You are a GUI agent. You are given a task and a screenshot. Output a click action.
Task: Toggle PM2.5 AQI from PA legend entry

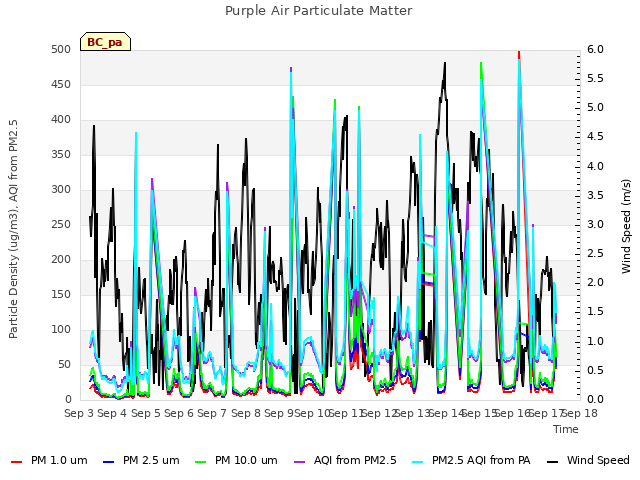pos(471,461)
